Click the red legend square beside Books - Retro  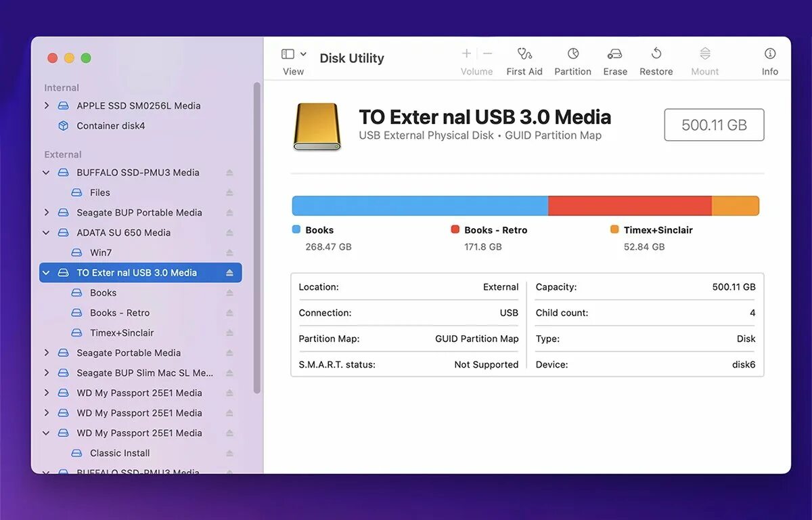click(455, 230)
